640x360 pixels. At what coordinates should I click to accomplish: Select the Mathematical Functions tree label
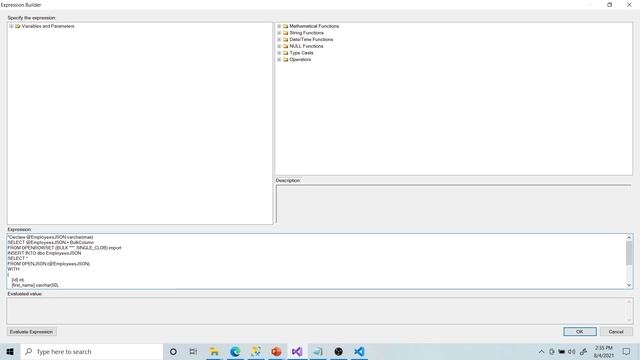[314, 26]
